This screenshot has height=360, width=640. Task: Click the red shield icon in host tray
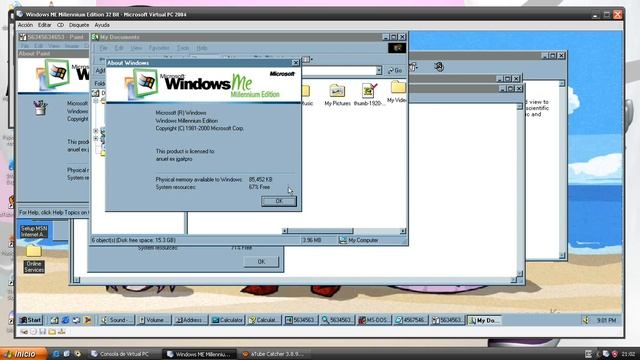(x=614, y=354)
